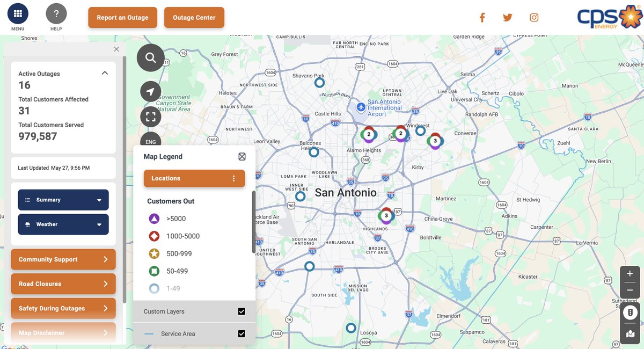
Task: Switch map type with the map layers icon
Action: [630, 334]
